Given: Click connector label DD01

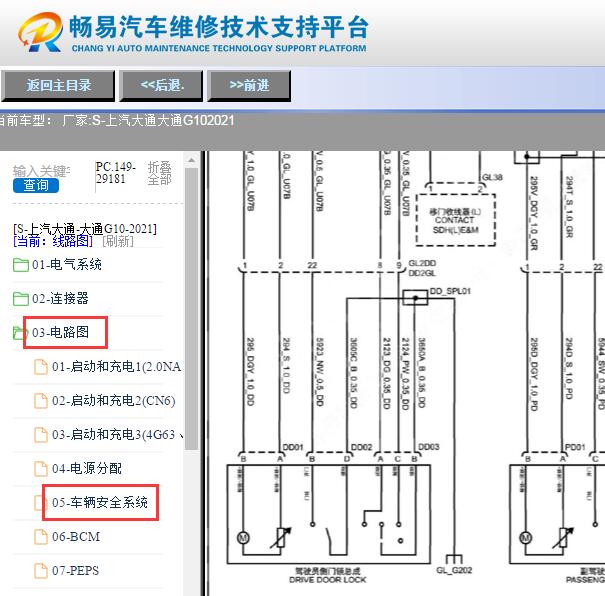Looking at the screenshot, I should [x=293, y=447].
